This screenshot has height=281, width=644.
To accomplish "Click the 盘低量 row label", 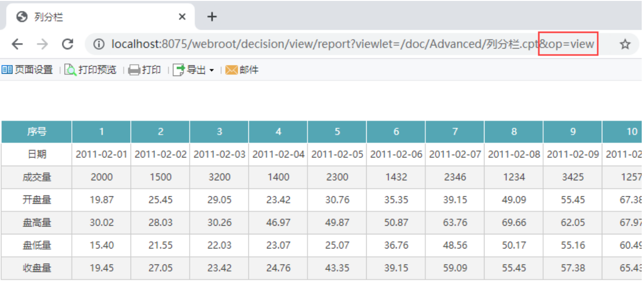I will pos(37,245).
